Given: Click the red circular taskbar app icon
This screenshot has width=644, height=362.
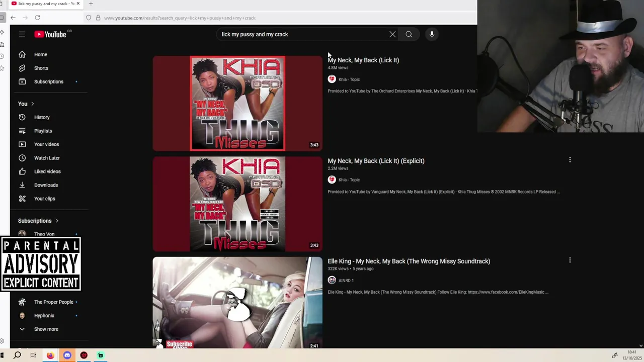Looking at the screenshot, I should tap(84, 355).
